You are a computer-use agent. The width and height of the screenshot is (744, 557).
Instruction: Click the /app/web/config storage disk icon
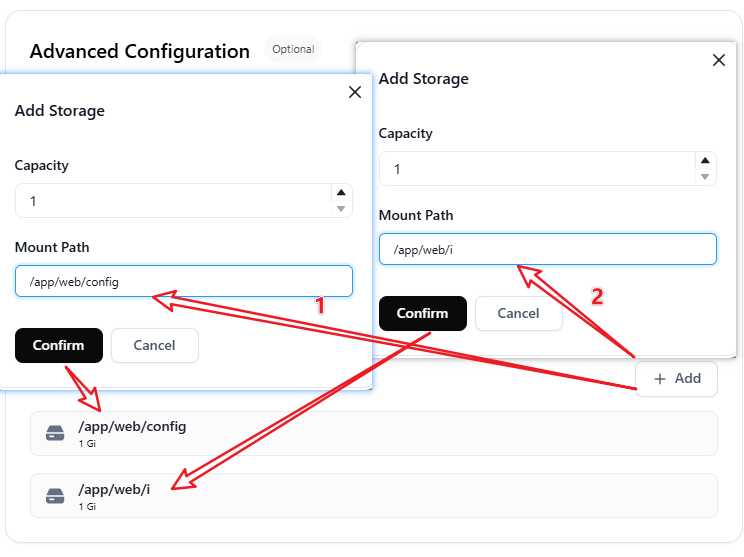55,433
